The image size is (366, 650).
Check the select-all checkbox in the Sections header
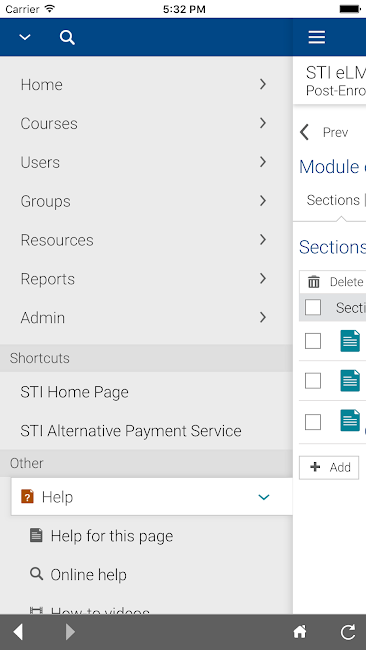pyautogui.click(x=313, y=307)
